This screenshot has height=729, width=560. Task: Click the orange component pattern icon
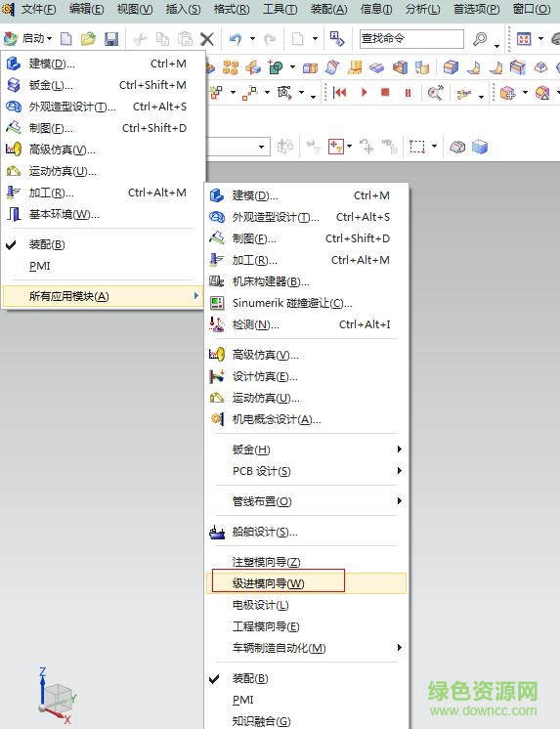[x=231, y=67]
